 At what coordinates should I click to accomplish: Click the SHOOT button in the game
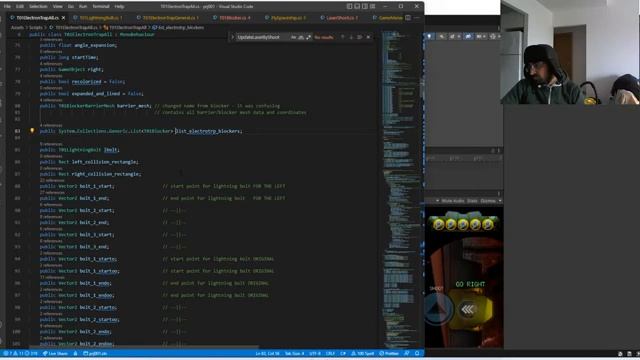[438, 308]
